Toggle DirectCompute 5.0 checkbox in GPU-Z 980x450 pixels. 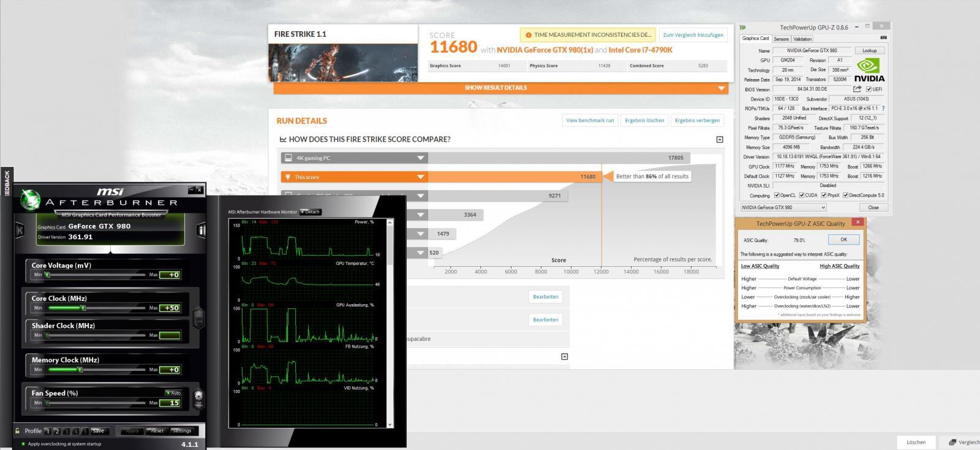[x=845, y=196]
